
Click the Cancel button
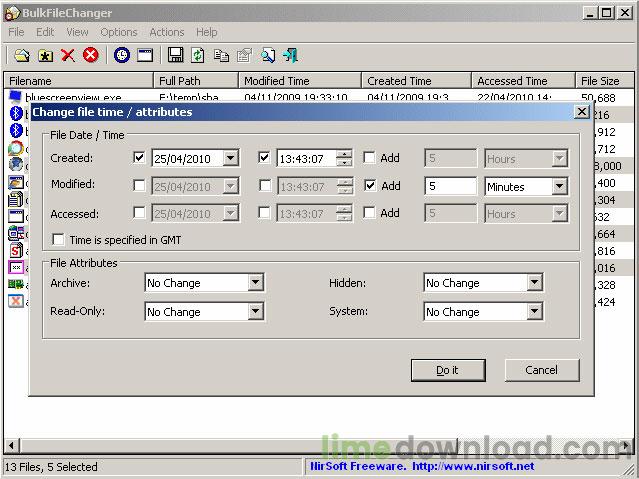coord(541,370)
